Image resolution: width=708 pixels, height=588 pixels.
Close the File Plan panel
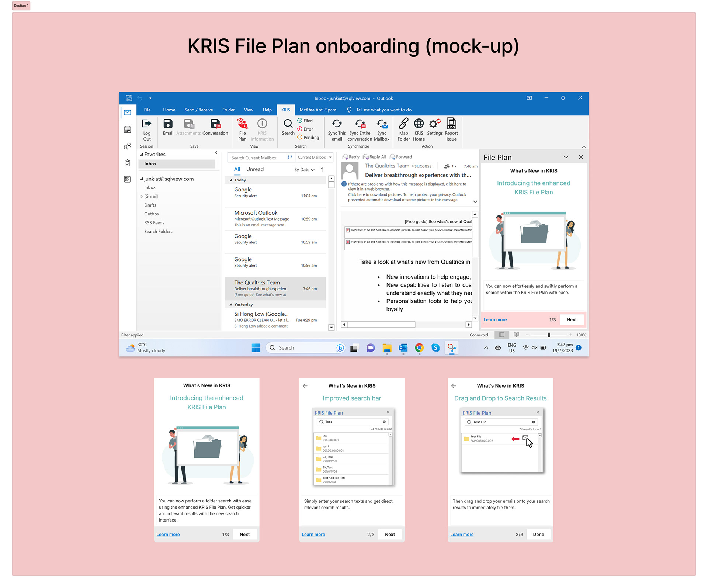(581, 157)
